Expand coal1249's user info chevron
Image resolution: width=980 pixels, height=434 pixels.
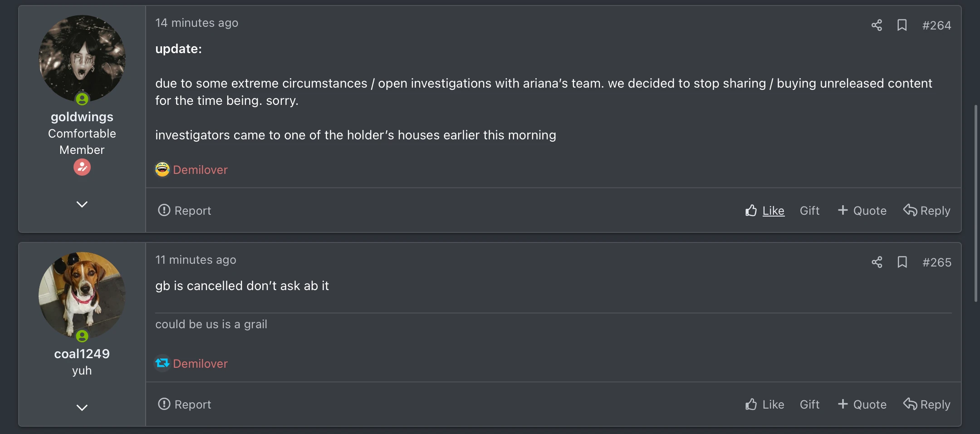point(82,408)
